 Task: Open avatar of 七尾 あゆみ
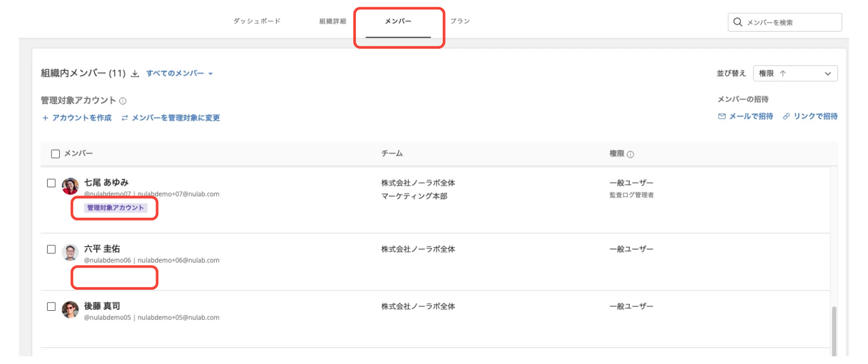(70, 186)
